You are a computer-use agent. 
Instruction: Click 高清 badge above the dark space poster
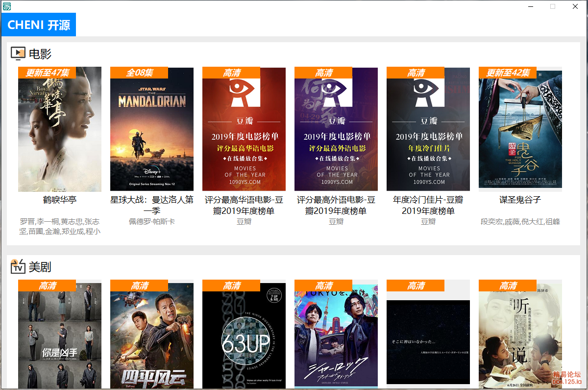(x=416, y=286)
